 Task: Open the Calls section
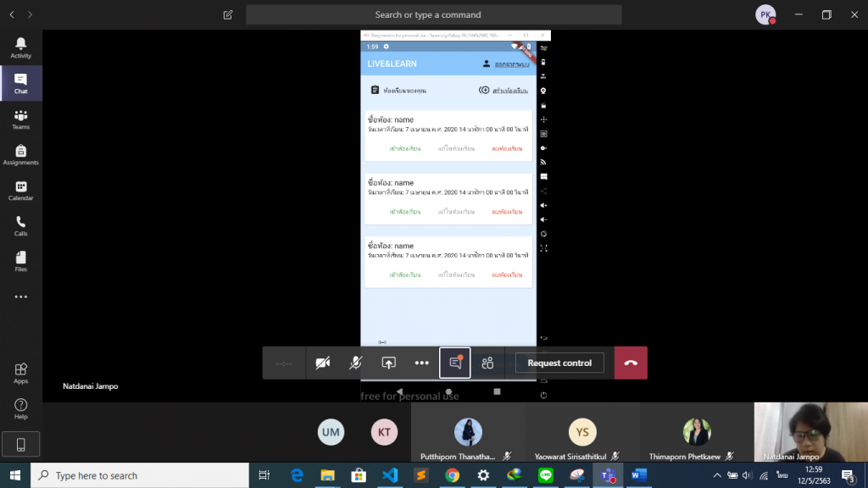pos(20,225)
